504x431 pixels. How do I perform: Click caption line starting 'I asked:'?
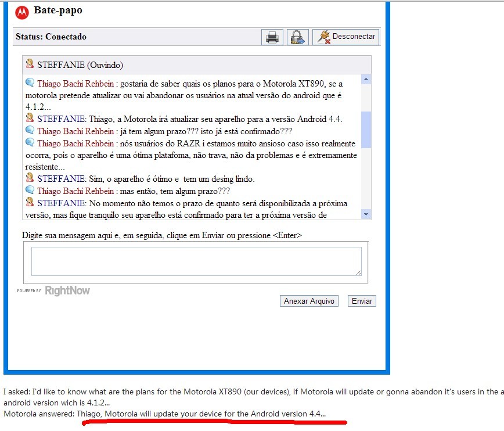[x=254, y=392]
